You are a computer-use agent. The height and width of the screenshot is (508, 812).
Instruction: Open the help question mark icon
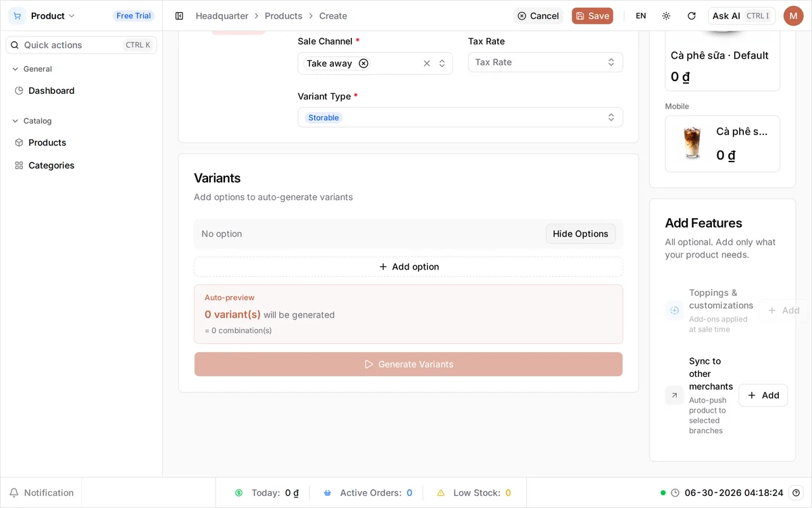[x=796, y=493]
